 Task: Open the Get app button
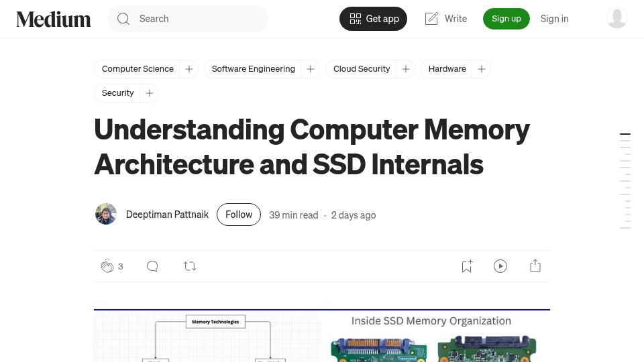(373, 19)
